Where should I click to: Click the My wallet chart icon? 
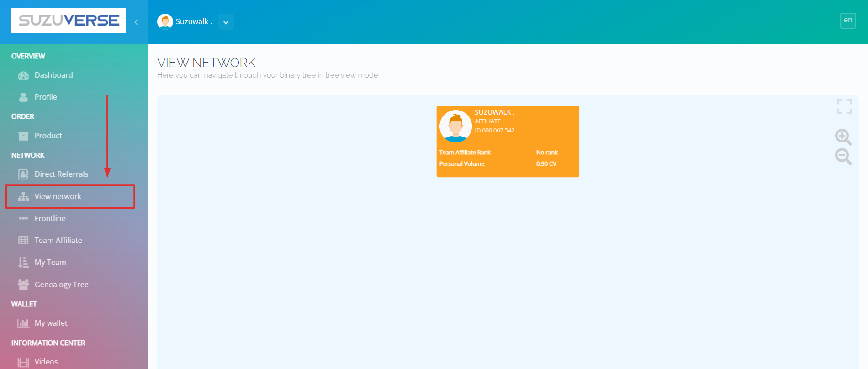pyautogui.click(x=23, y=323)
